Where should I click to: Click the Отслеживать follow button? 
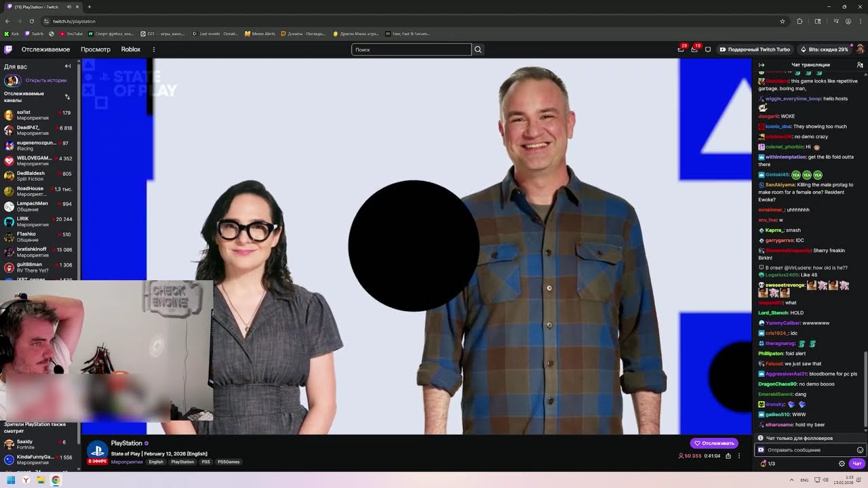point(714,443)
